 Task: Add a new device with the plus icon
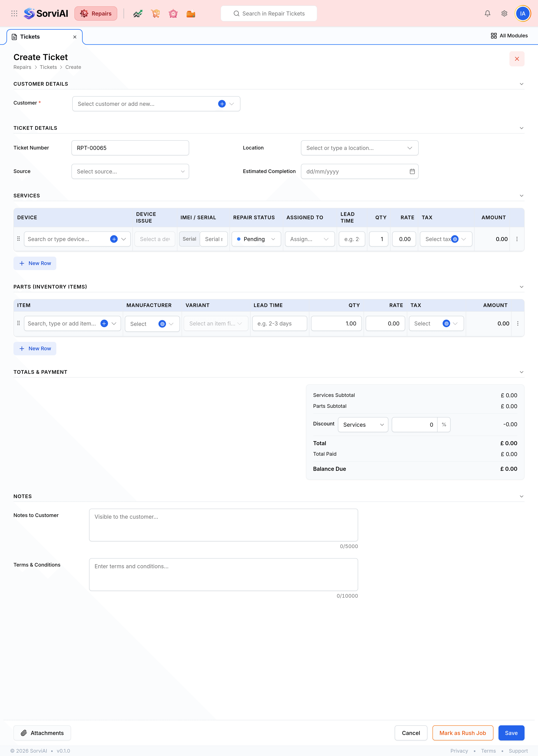coord(114,239)
